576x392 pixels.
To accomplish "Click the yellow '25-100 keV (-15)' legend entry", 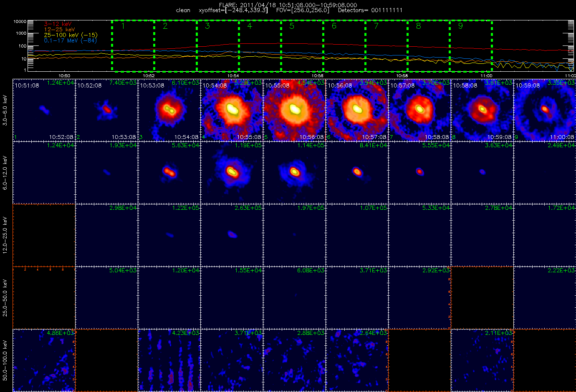I will tap(71, 35).
